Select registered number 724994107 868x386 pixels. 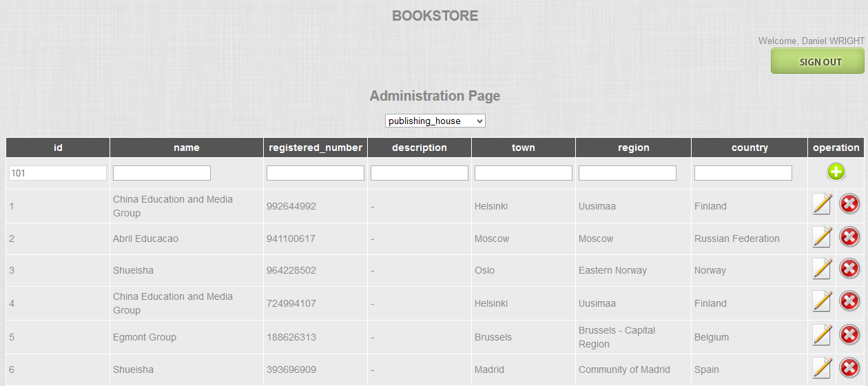[x=291, y=303]
